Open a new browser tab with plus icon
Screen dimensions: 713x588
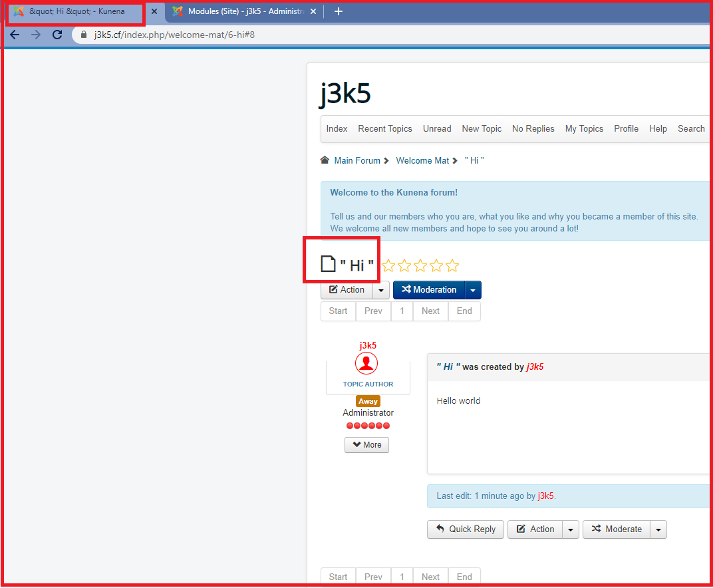339,11
